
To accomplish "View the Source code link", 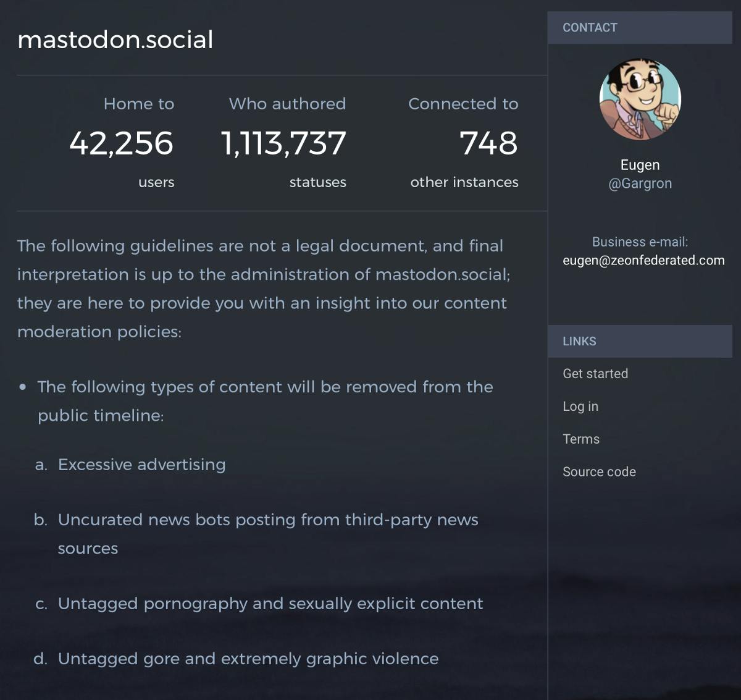I will [599, 471].
